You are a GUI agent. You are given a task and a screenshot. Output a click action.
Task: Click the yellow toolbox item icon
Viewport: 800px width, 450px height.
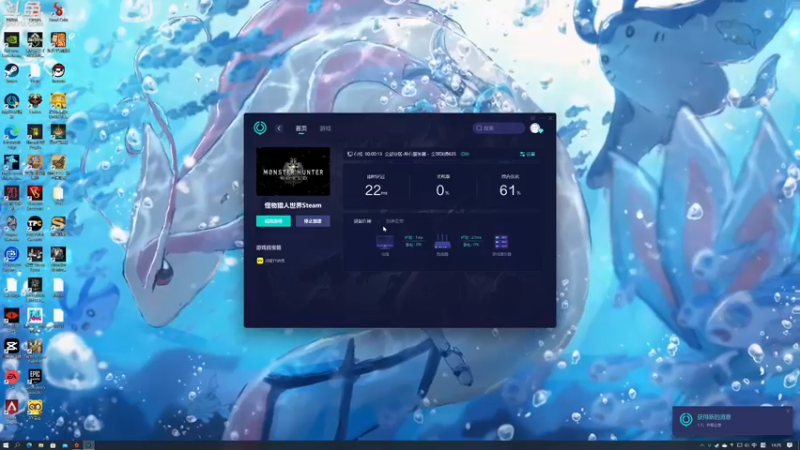(260, 260)
